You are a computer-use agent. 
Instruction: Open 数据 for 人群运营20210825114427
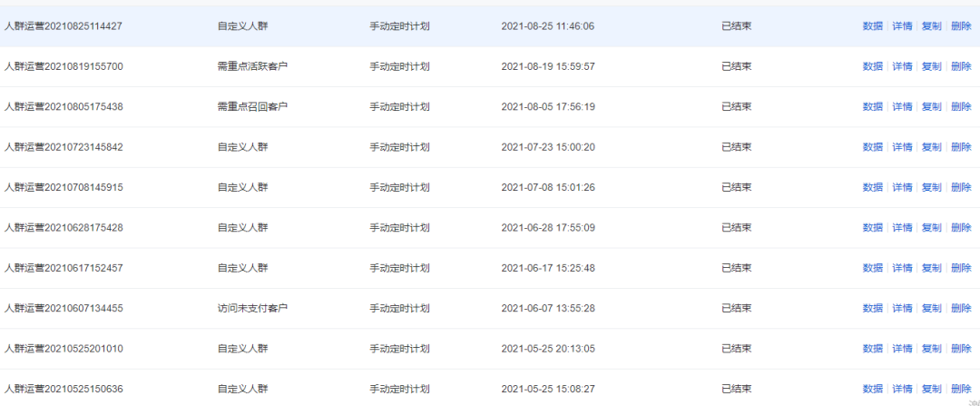click(x=873, y=26)
